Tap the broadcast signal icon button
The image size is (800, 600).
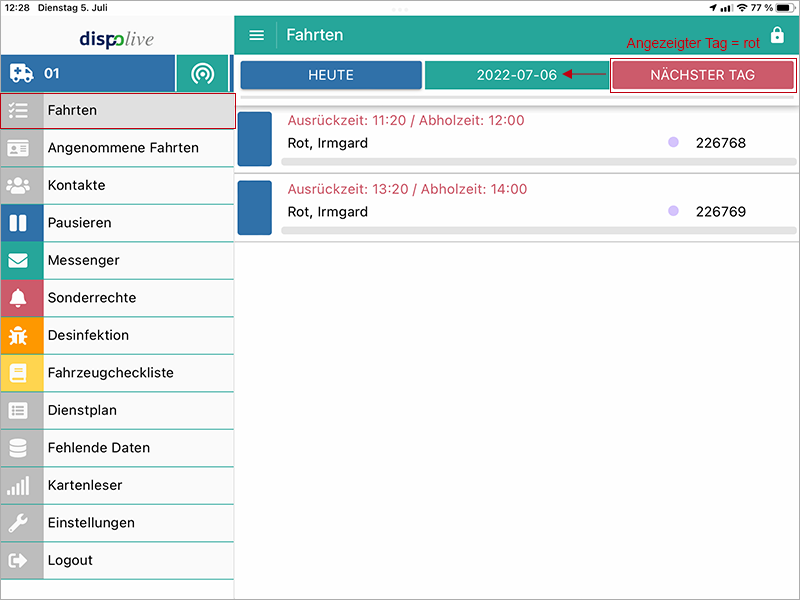pos(203,74)
